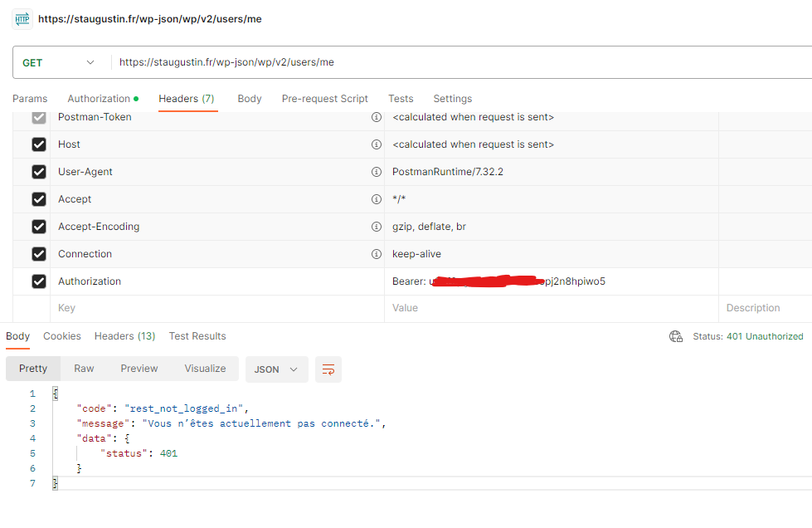Click info icon beside Connection header
812x528 pixels.
coord(377,254)
